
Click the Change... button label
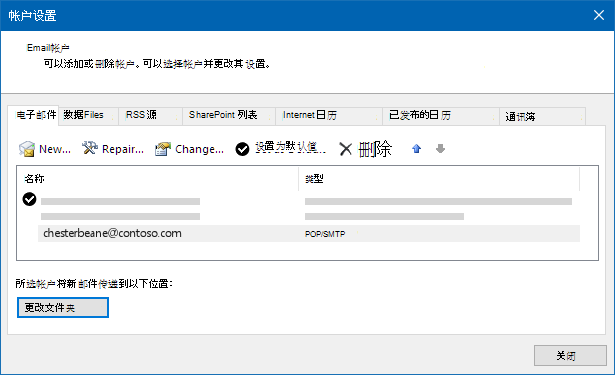pos(199,149)
